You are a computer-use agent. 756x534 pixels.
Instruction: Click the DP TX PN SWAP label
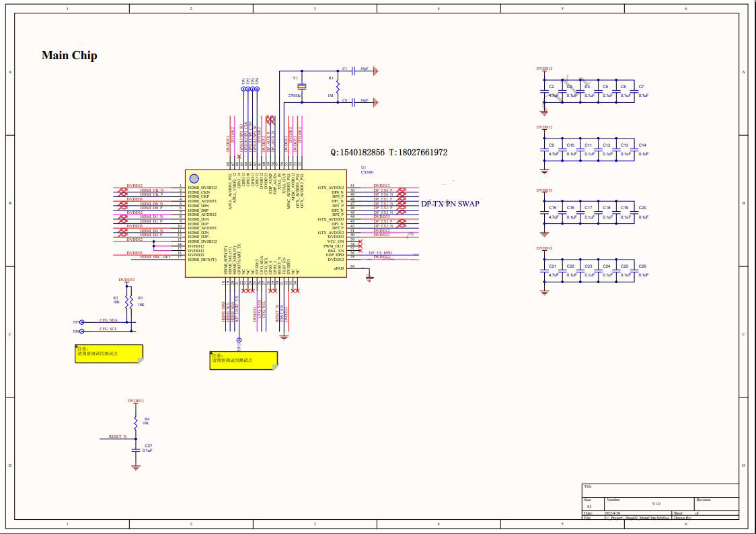point(450,204)
